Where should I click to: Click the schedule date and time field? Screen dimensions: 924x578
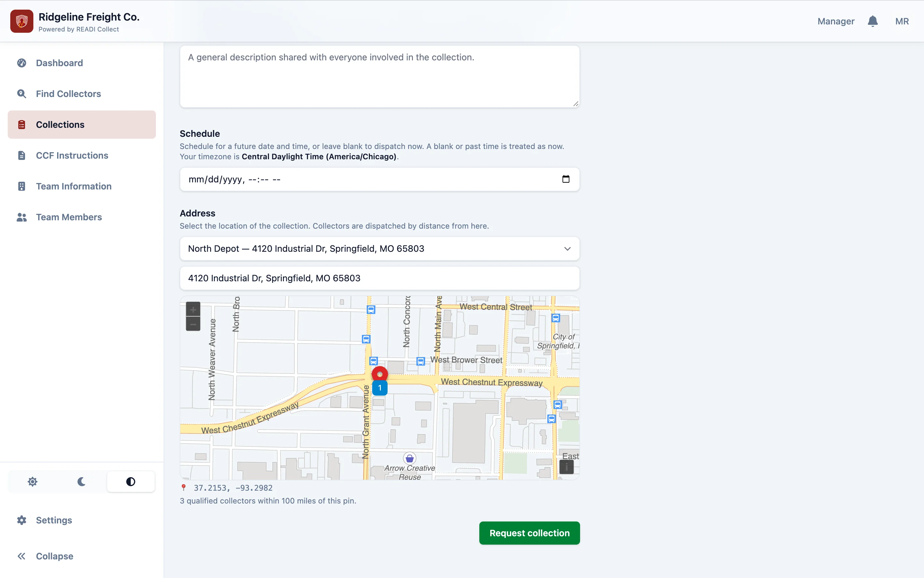(380, 179)
